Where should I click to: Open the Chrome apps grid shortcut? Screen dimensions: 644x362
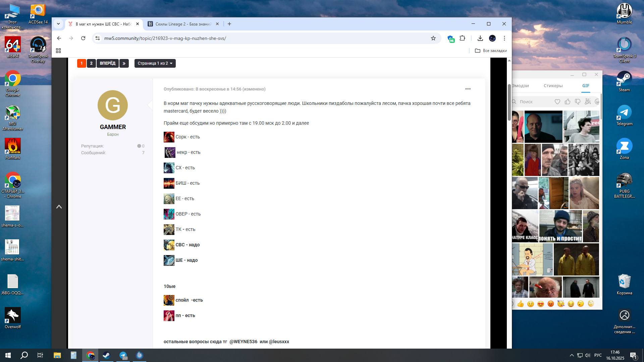point(58,51)
